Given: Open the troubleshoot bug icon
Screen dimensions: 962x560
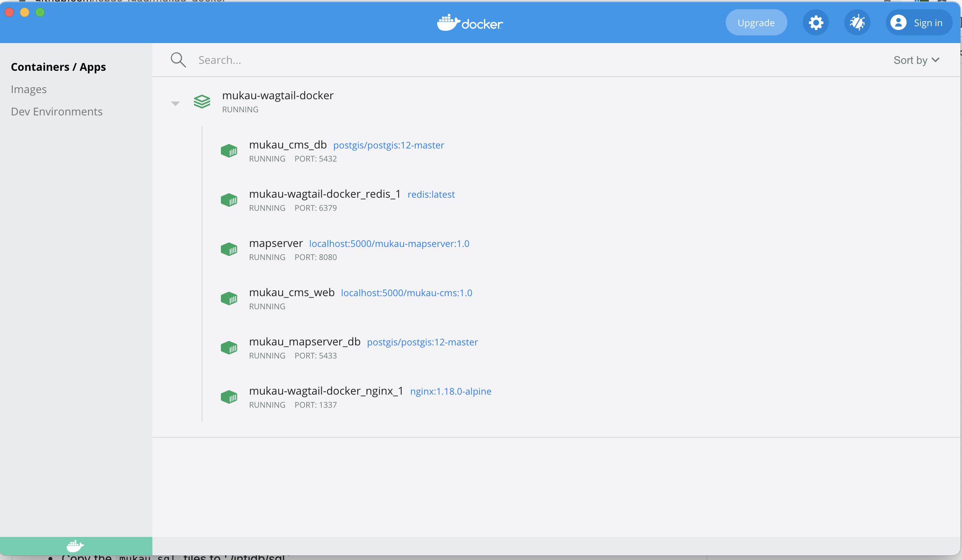Looking at the screenshot, I should pos(857,23).
